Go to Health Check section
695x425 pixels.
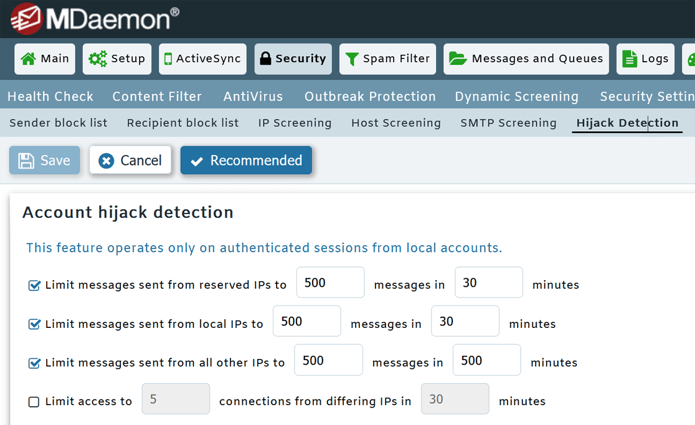click(51, 96)
